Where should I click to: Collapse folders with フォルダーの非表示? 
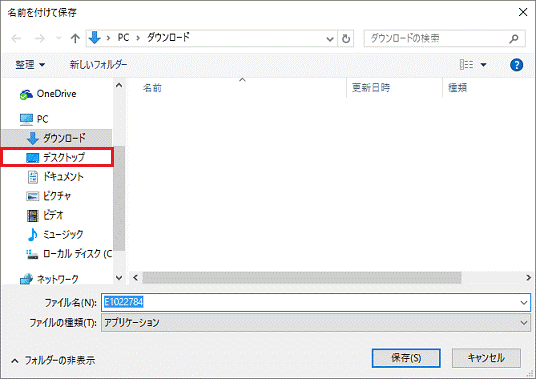tap(53, 360)
